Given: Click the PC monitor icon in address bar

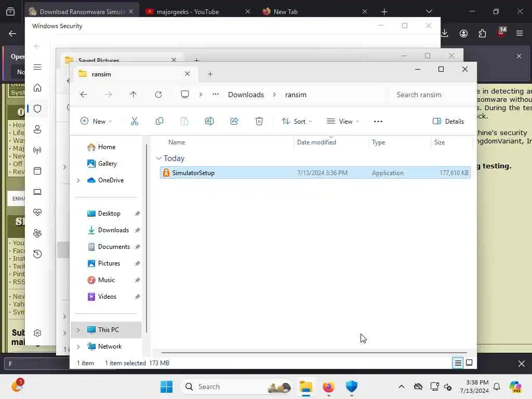Looking at the screenshot, I should point(185,95).
